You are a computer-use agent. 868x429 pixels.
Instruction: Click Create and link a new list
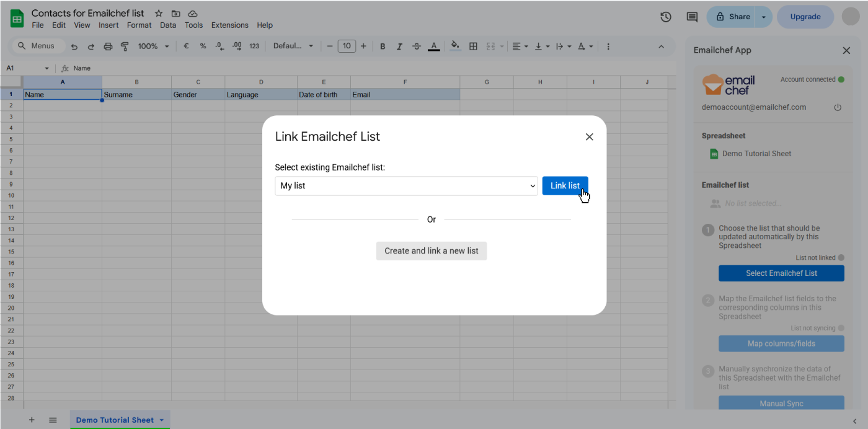tap(431, 251)
